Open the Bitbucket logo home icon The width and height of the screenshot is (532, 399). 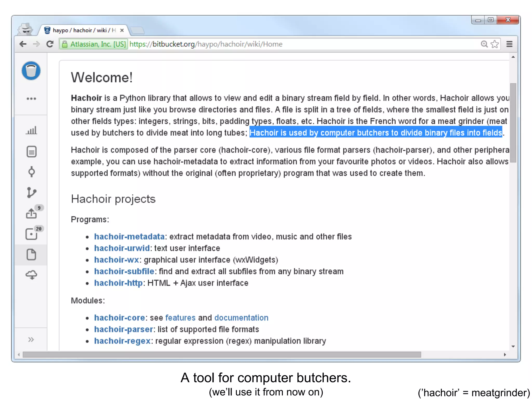pyautogui.click(x=31, y=71)
